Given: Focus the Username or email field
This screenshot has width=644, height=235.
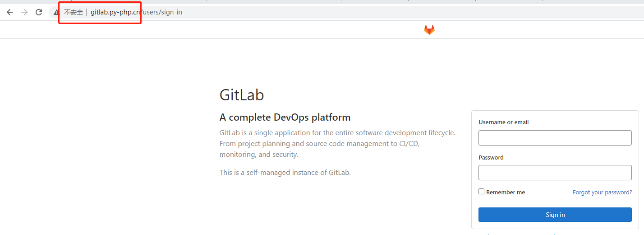Looking at the screenshot, I should tap(555, 138).
